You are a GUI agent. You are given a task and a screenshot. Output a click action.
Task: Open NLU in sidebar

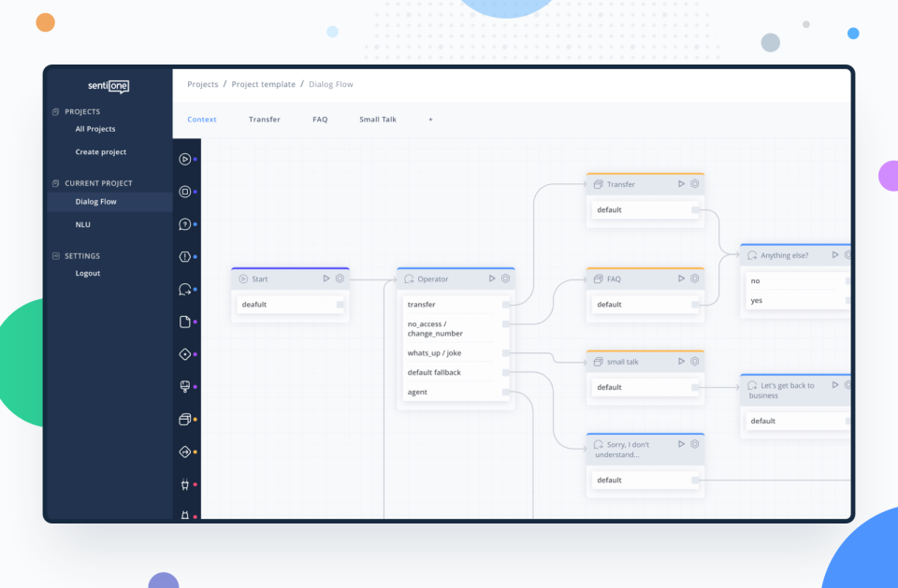coord(82,224)
